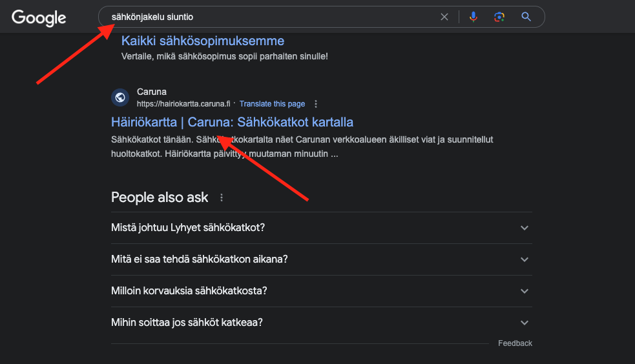Start voice search with microphone icon
Image resolution: width=635 pixels, height=364 pixels.
tap(474, 17)
